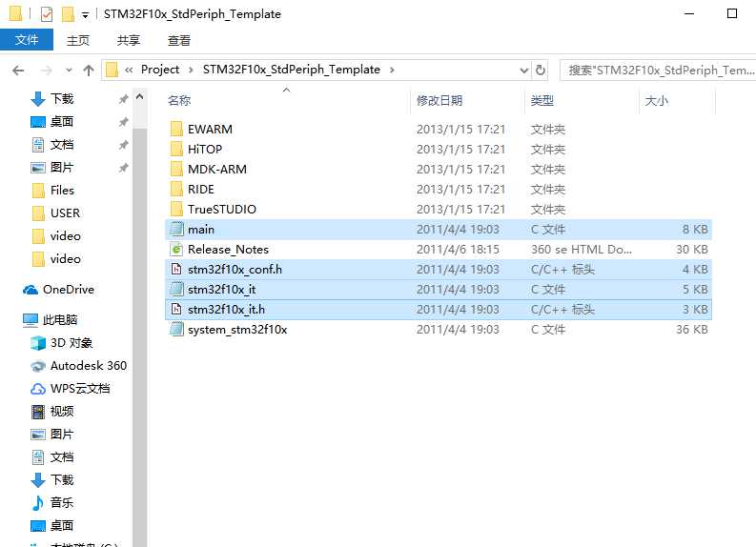This screenshot has height=547, width=756.
Task: Open the 文件 menu tab
Action: click(27, 40)
